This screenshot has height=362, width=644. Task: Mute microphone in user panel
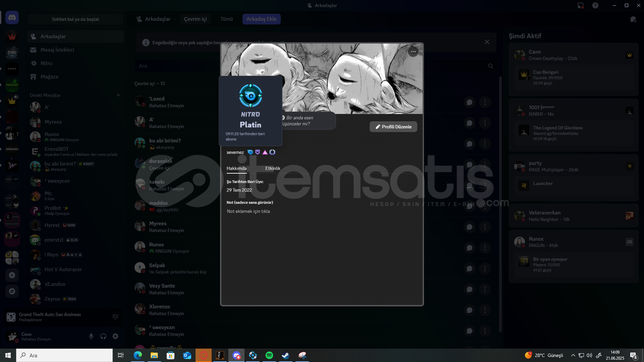point(91,336)
